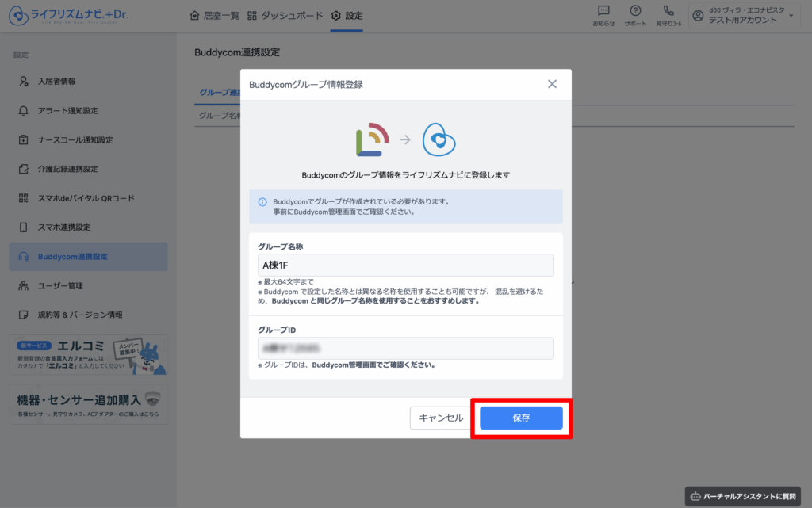Image resolution: width=812 pixels, height=508 pixels.
Task: Click the ナースコール通知設定 clipboard icon
Action: [x=23, y=139]
